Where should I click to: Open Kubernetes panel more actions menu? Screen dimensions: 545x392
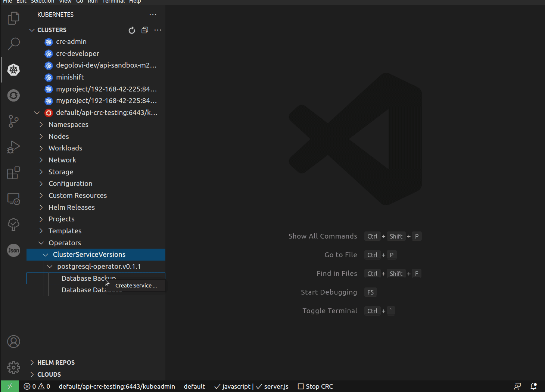[153, 15]
